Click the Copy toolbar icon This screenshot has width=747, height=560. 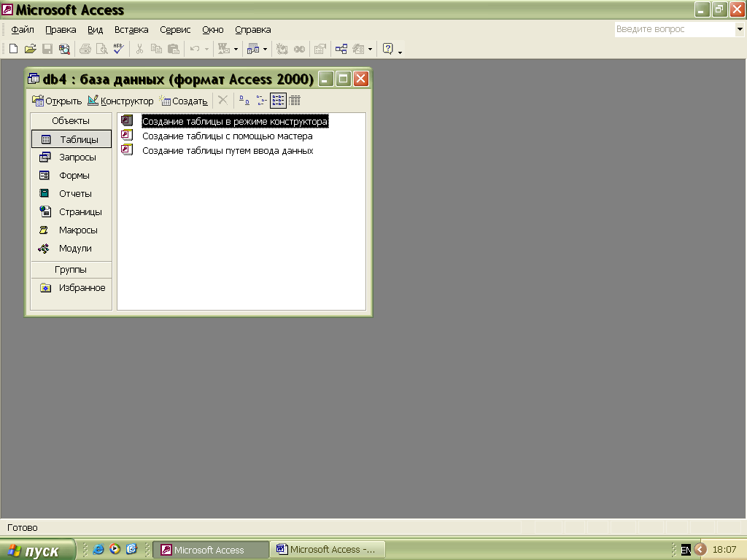pyautogui.click(x=156, y=49)
